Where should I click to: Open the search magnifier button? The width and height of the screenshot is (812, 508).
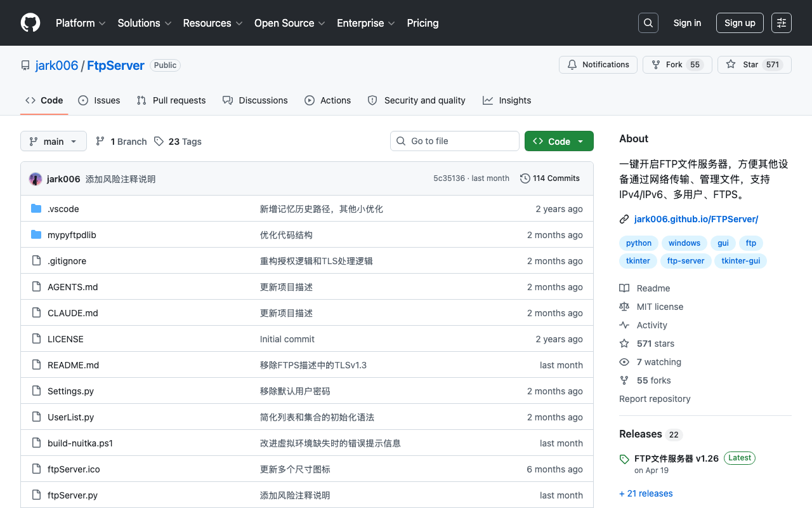tap(648, 23)
